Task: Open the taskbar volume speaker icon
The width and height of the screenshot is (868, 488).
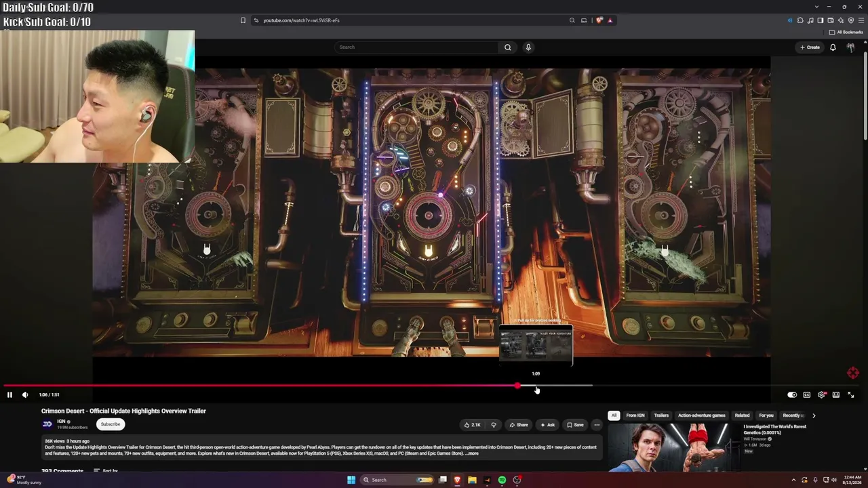Action: pos(834,480)
